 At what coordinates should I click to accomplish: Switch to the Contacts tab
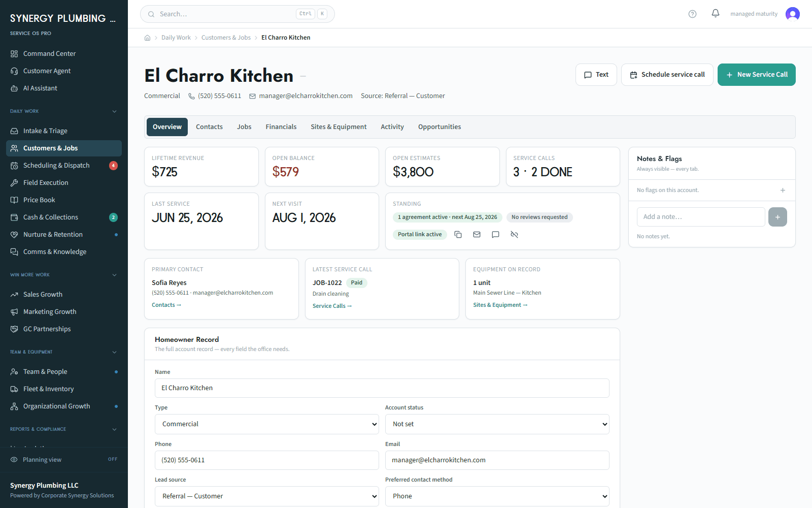click(x=209, y=127)
